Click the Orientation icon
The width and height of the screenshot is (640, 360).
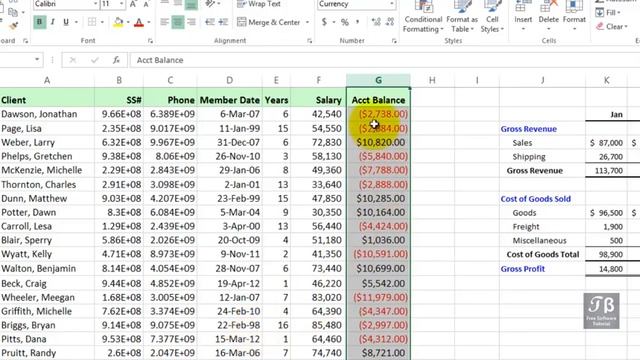[210, 4]
